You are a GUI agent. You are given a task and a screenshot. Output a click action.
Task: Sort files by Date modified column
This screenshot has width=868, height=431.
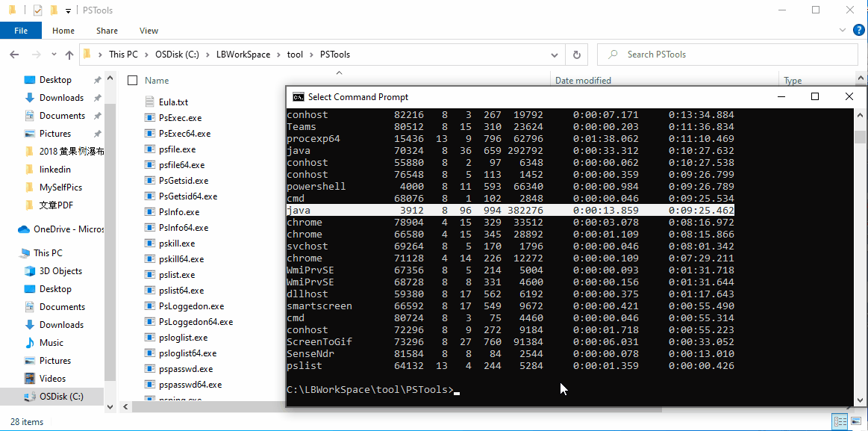583,81
